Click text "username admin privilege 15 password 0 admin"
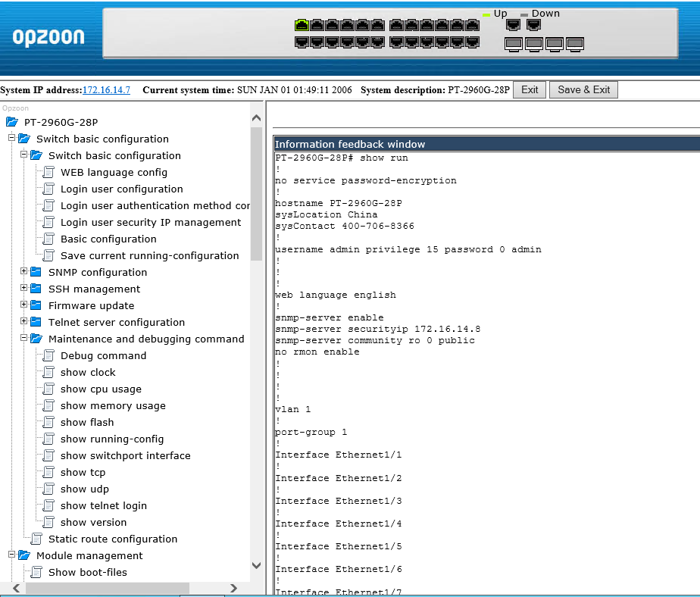 coord(408,249)
